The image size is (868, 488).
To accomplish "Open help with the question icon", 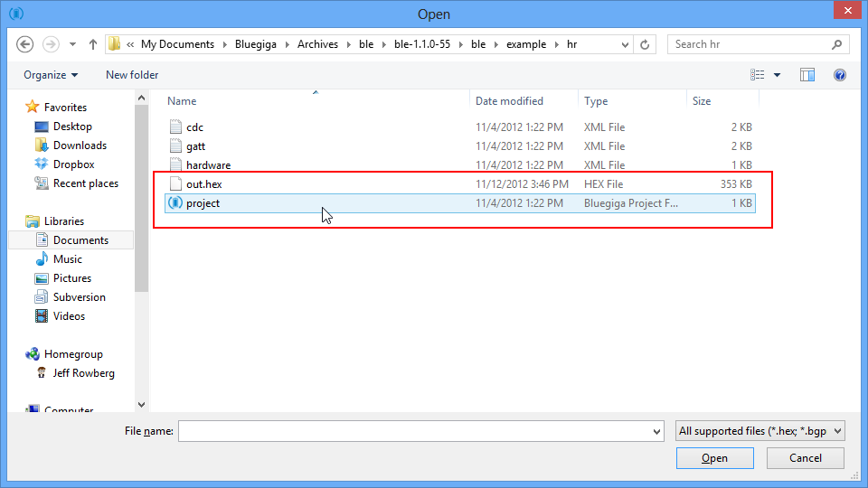I will 840,75.
